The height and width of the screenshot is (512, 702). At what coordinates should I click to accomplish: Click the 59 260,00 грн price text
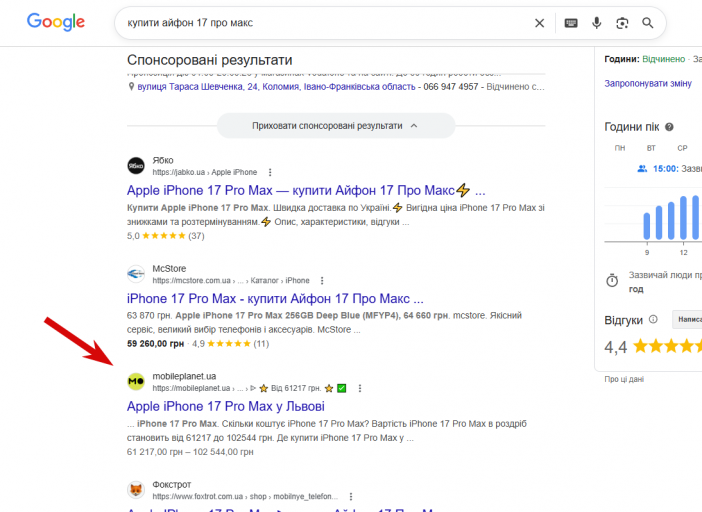[155, 344]
